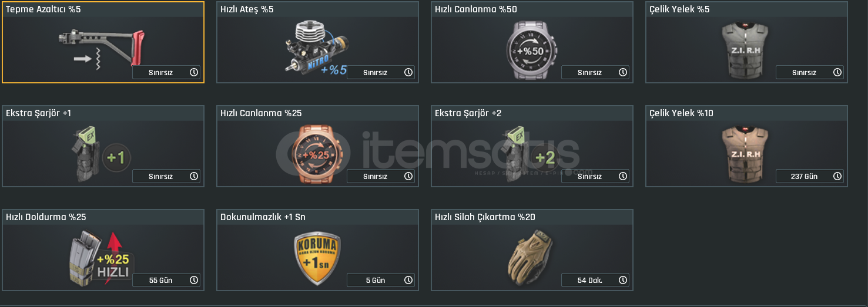The image size is (868, 307).
Task: Choose the silver +%50 watch icon
Action: 531,50
